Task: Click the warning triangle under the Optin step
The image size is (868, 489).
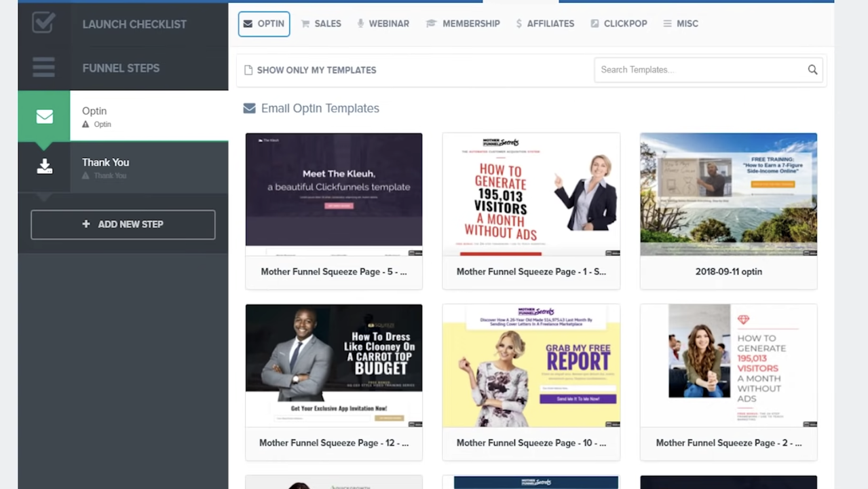Action: pos(87,124)
